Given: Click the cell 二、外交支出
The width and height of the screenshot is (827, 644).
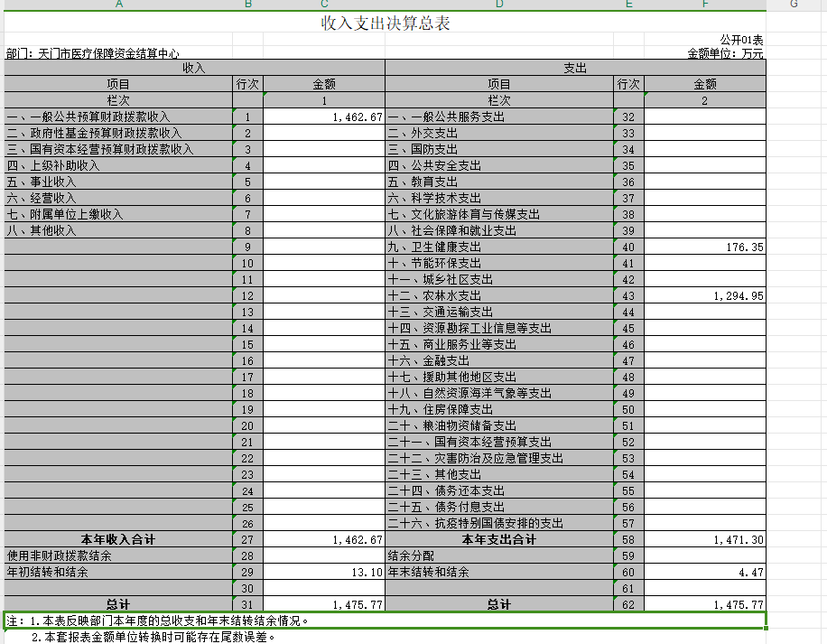Looking at the screenshot, I should click(499, 133).
